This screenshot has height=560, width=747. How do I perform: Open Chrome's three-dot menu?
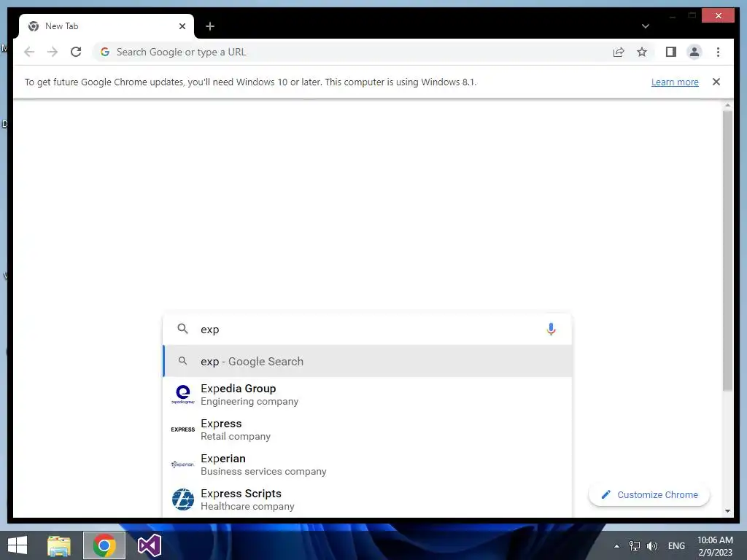[x=718, y=52]
